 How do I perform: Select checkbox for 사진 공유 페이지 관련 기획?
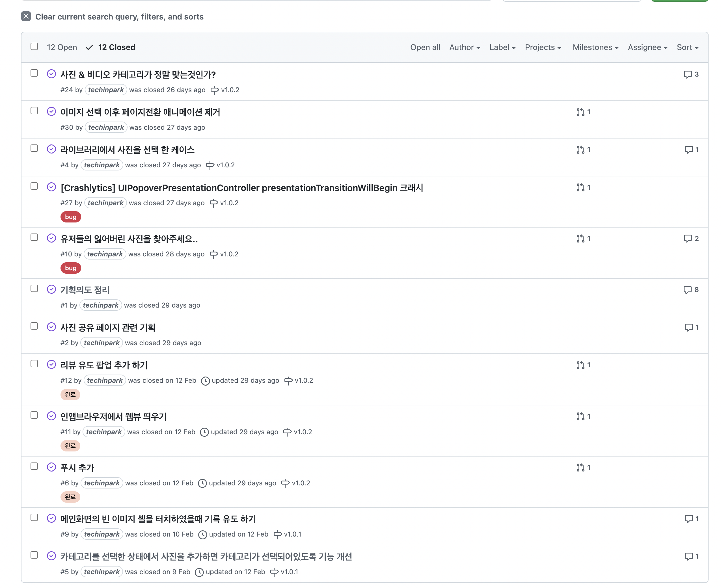[34, 326]
